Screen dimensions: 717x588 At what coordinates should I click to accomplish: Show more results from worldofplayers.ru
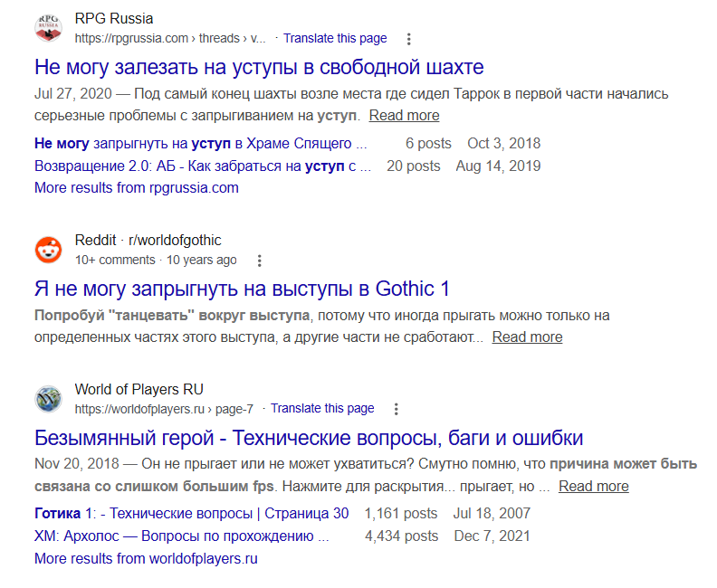147,558
